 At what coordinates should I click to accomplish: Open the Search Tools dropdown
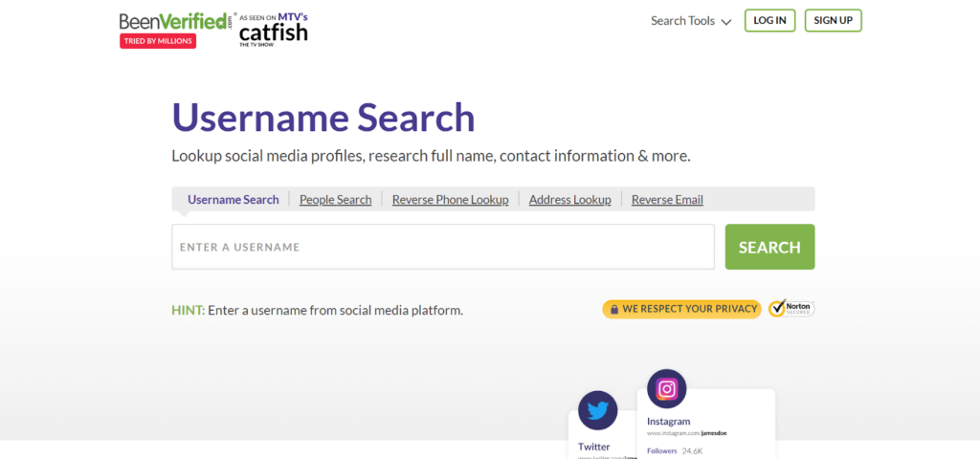pyautogui.click(x=691, y=21)
